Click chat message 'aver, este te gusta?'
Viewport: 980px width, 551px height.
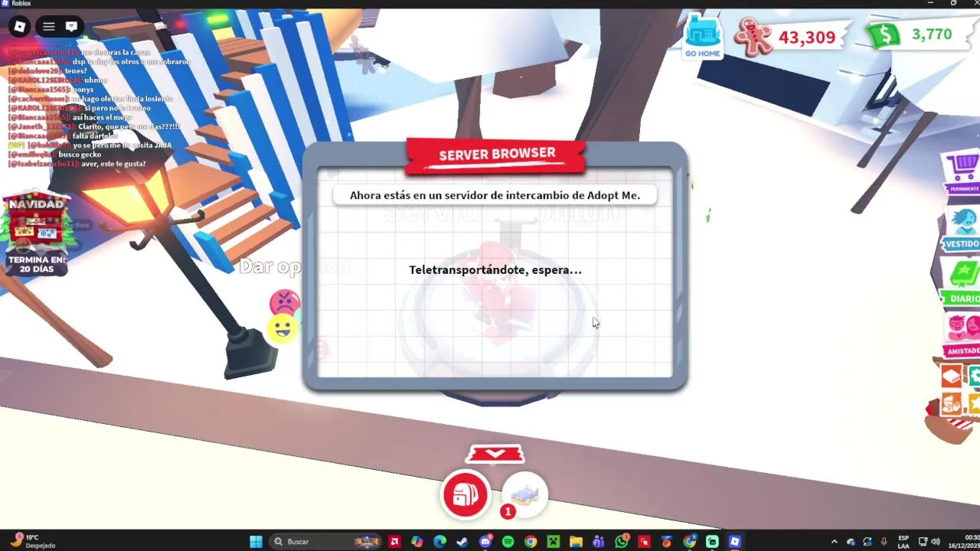113,164
